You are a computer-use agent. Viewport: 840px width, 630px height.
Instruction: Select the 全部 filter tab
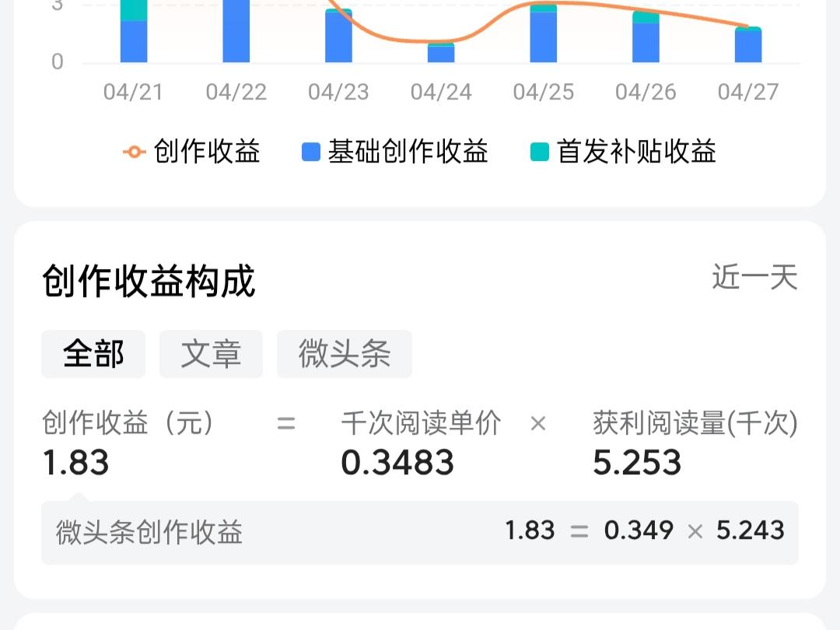[93, 354]
